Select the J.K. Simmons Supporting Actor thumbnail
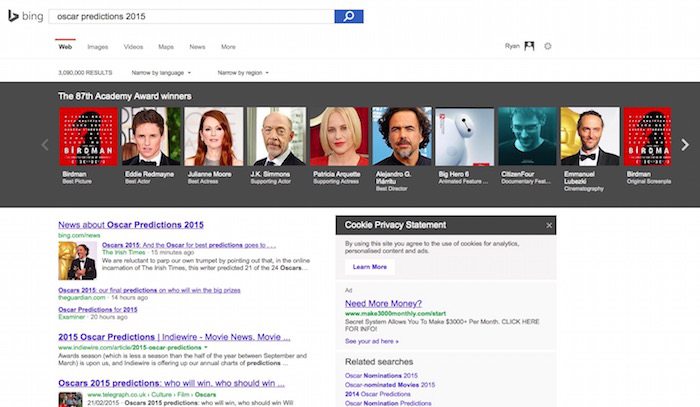700x407 pixels. (277, 136)
